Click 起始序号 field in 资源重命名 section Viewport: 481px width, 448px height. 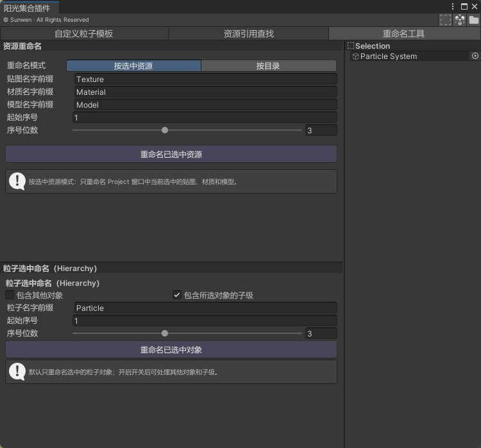(205, 117)
